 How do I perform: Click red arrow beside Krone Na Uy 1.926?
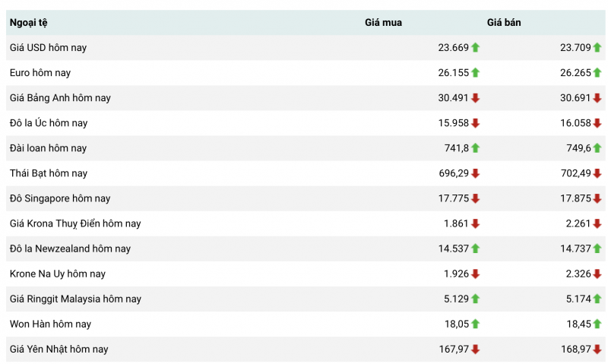click(x=475, y=274)
